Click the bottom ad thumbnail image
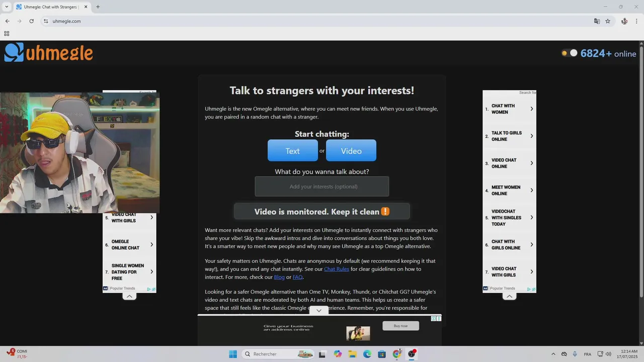This screenshot has width=644, height=362. [358, 333]
